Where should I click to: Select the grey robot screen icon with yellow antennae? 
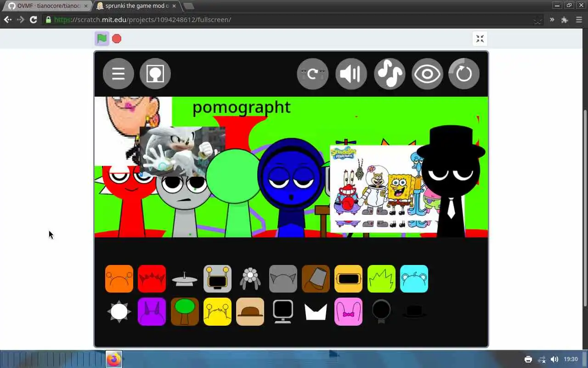(217, 279)
